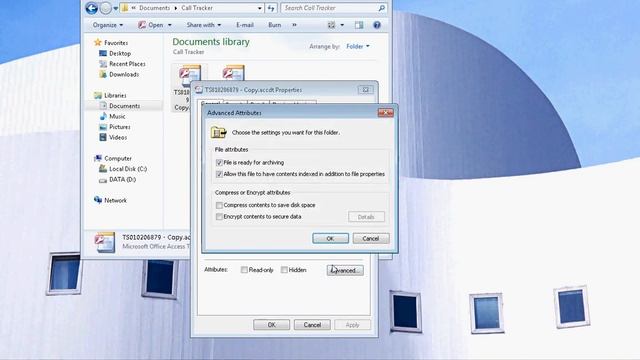This screenshot has width=640, height=360.
Task: Click the folder settings icon in Advanced Attributes
Action: (x=218, y=132)
